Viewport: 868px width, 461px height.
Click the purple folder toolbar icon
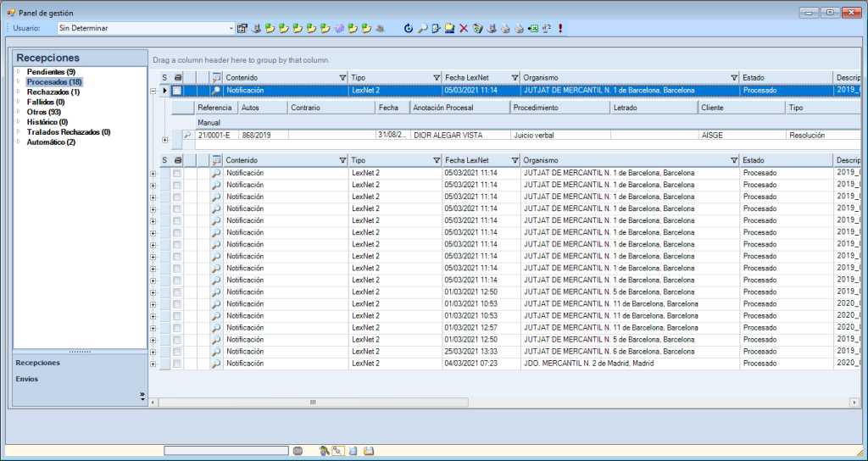339,28
